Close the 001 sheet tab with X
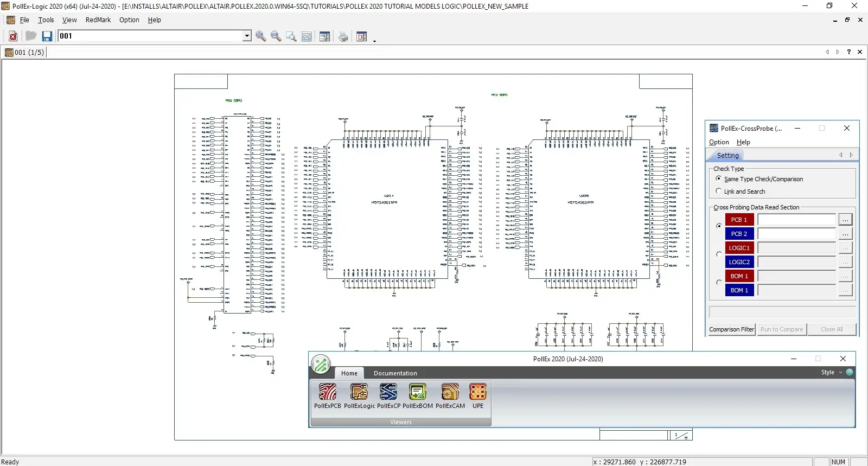Screen dimensions: 868x466 tap(860, 52)
